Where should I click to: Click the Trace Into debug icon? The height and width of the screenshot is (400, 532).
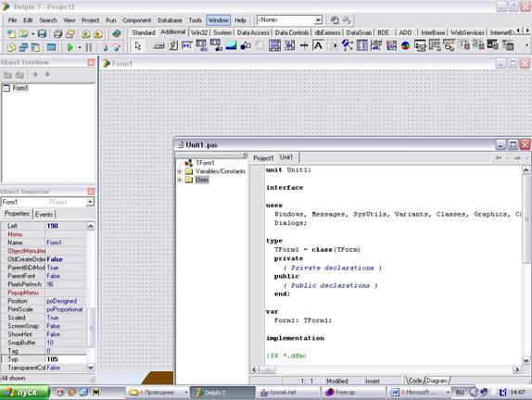tap(105, 47)
